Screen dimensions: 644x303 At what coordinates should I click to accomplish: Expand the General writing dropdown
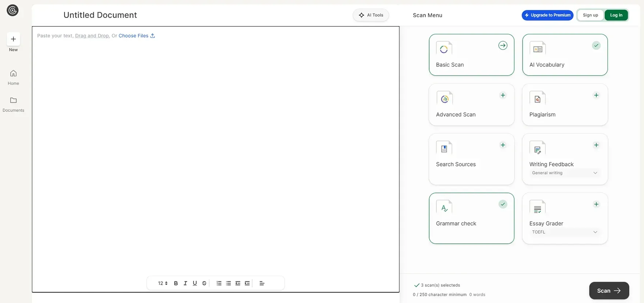pos(565,173)
